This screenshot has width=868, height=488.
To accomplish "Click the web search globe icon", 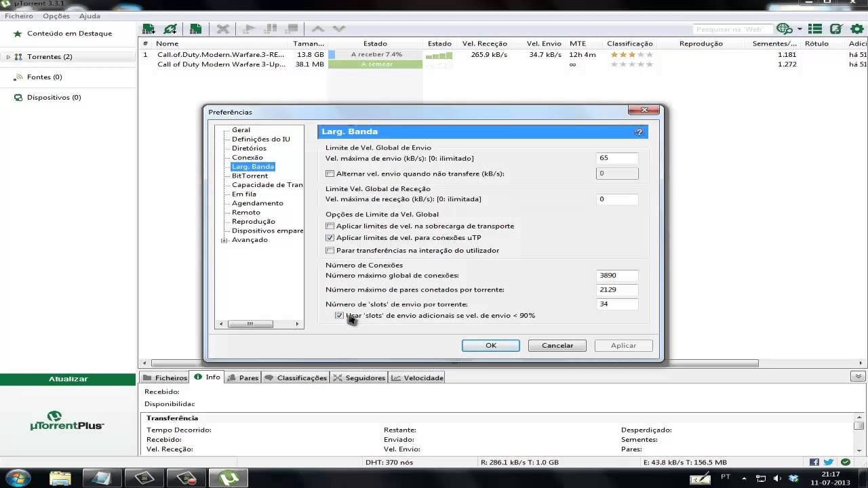I will coord(785,29).
